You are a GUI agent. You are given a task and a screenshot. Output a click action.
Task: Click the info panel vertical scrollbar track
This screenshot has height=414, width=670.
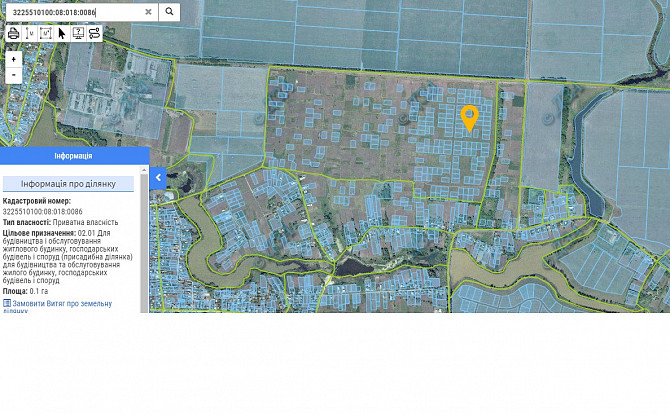point(144,243)
